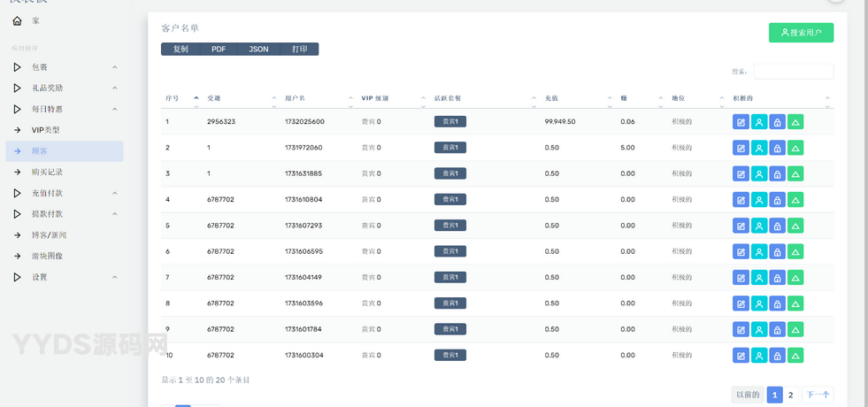The image size is (868, 407).
Task: Click the lock icon for user 1731603596
Action: [x=777, y=303]
